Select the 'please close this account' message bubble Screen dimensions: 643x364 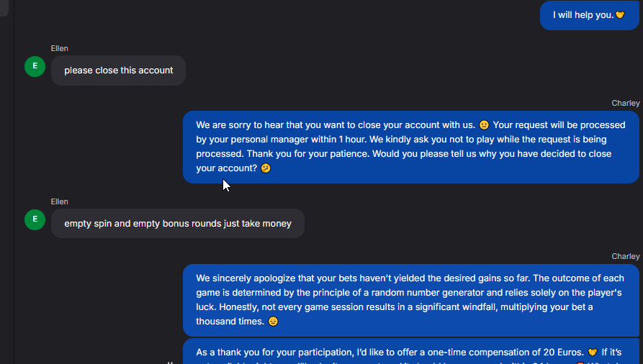tap(118, 70)
